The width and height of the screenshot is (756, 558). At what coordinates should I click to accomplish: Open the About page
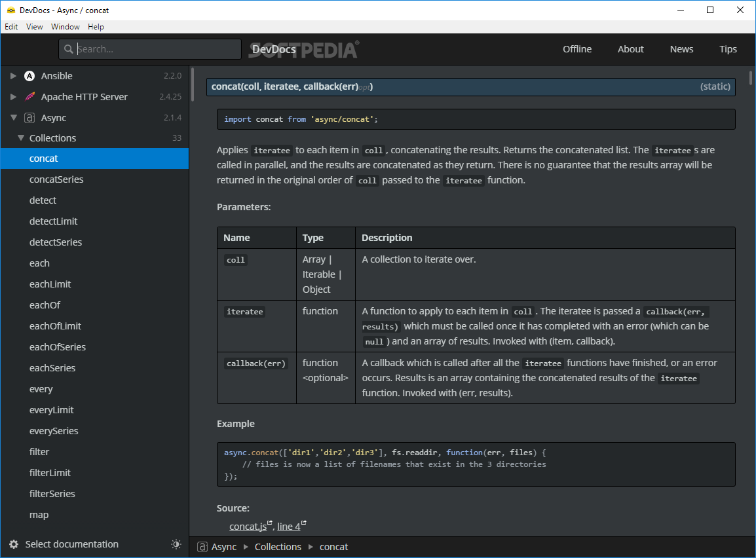point(631,49)
